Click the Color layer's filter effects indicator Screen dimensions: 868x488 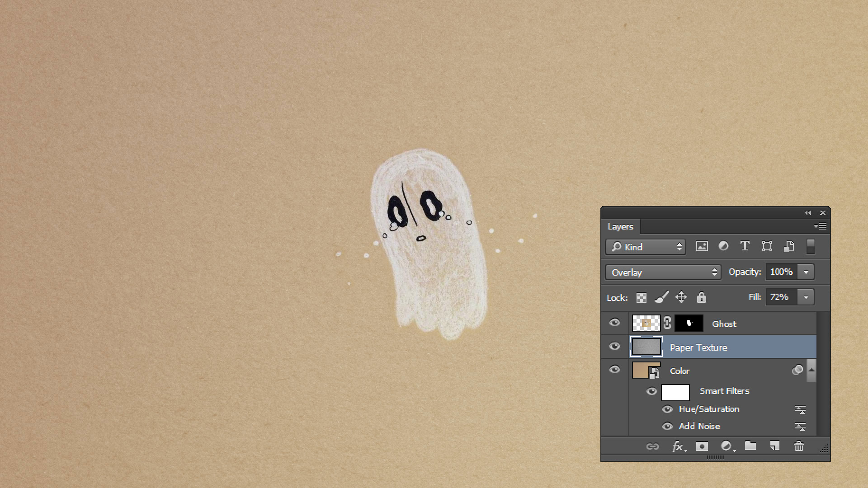[x=797, y=370]
